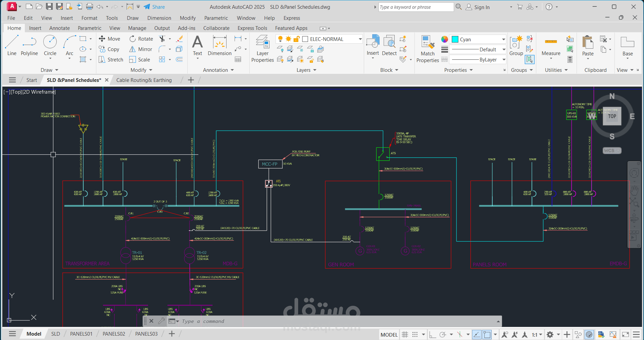Open the Annotate ribbon tab

tap(59, 28)
